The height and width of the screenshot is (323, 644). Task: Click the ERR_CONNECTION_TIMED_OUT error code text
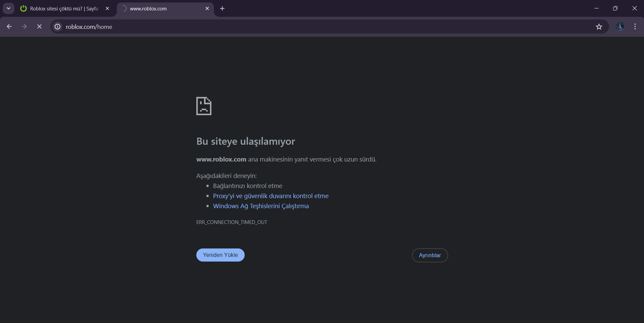[x=232, y=222]
